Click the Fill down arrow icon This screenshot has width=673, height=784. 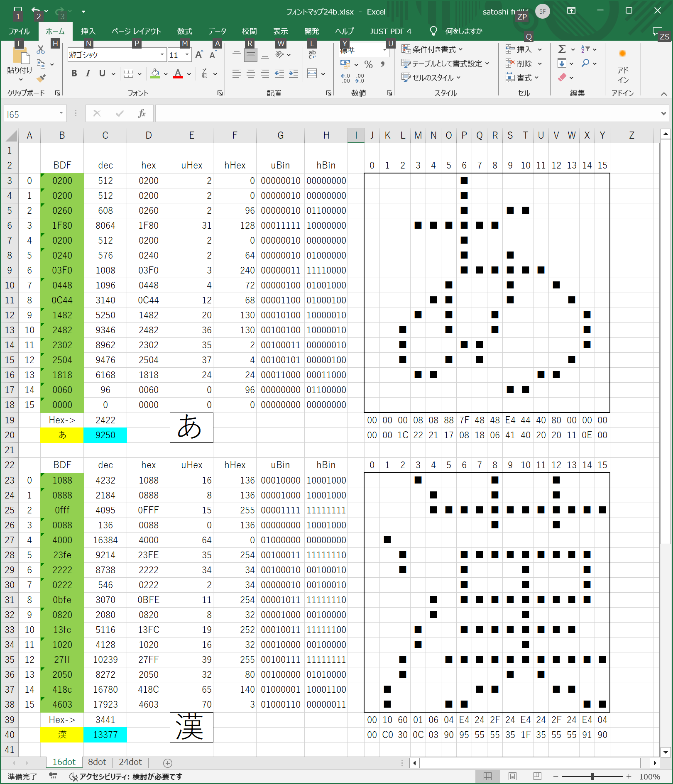(x=562, y=63)
